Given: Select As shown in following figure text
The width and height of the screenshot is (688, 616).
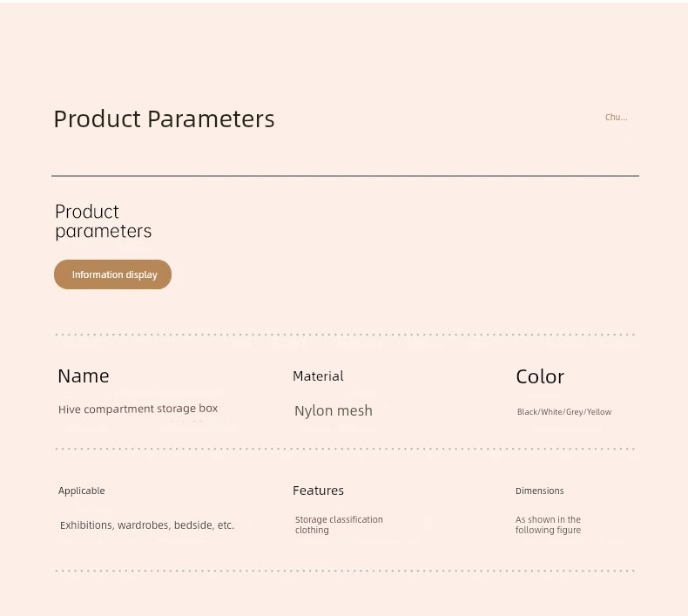Looking at the screenshot, I should (x=549, y=525).
